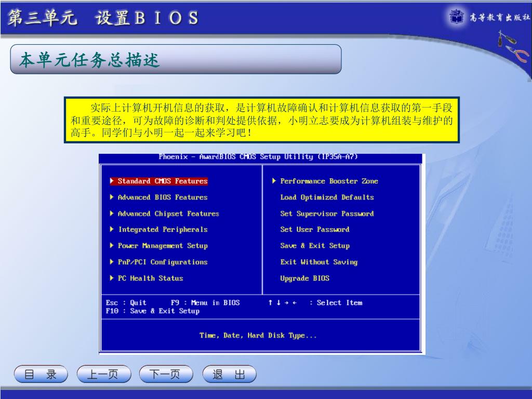Open Advanced BIOS Features entry

click(163, 197)
